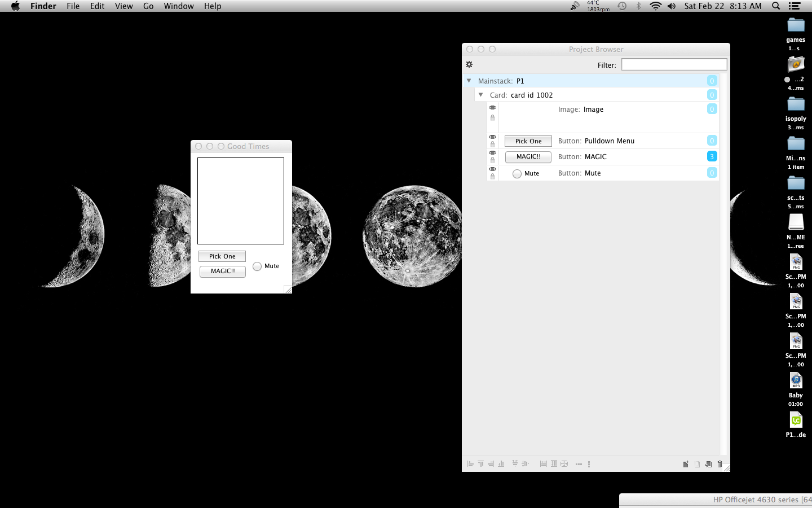
Task: Hide the Image object using its eye icon
Action: point(492,107)
